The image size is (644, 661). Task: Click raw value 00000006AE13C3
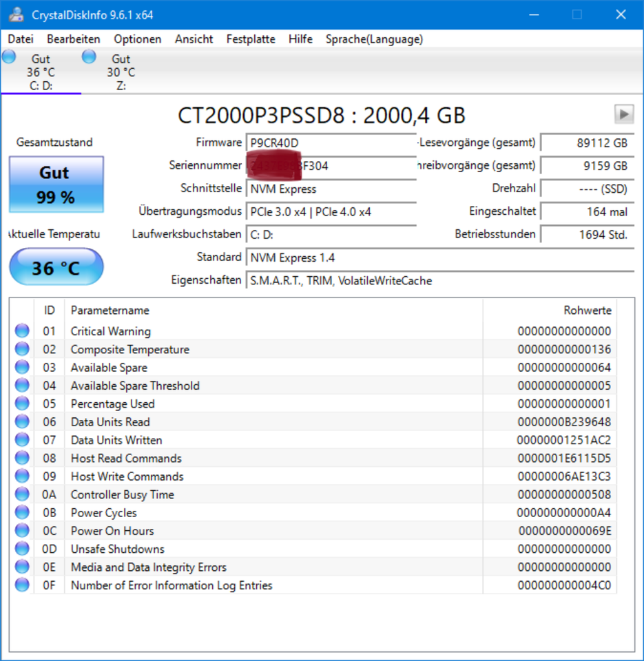point(564,476)
